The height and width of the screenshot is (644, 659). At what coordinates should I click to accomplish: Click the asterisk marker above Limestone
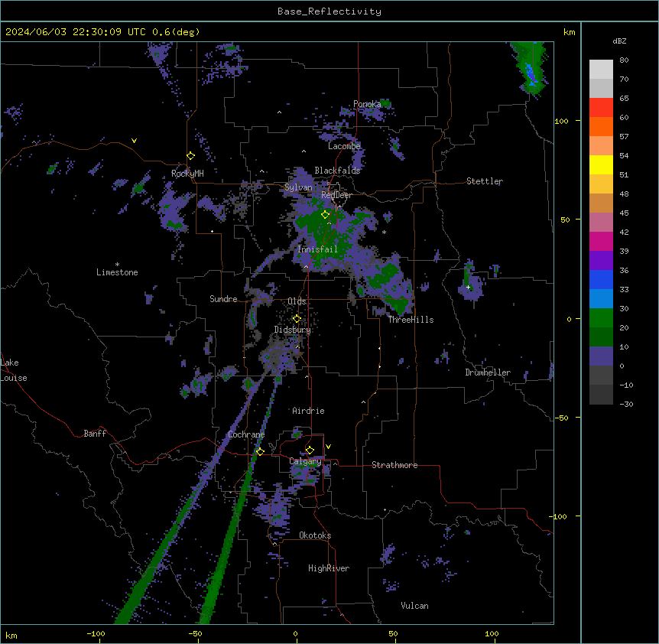coord(117,265)
